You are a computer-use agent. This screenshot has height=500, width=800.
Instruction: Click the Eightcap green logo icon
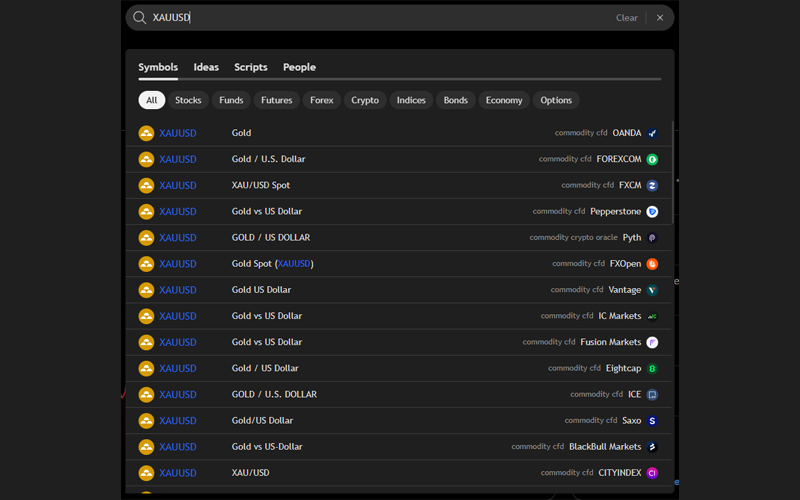pos(652,368)
